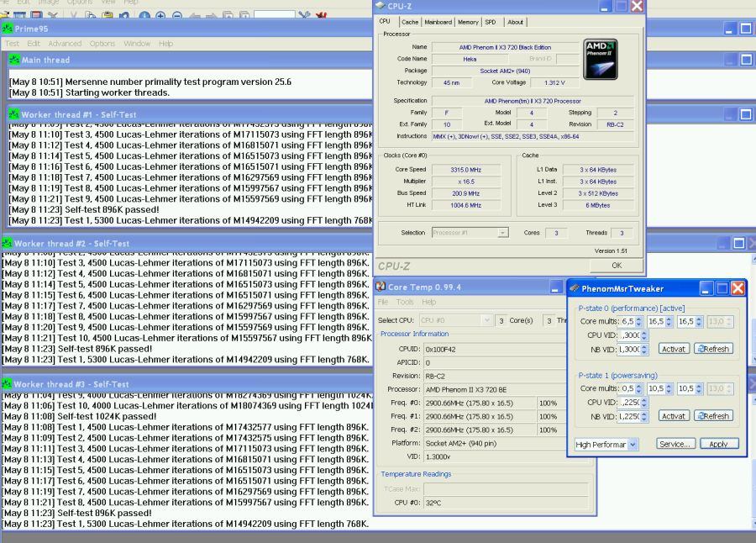Open the About tab in CPU-Z
Screen dimensions: 756x543
[x=515, y=22]
